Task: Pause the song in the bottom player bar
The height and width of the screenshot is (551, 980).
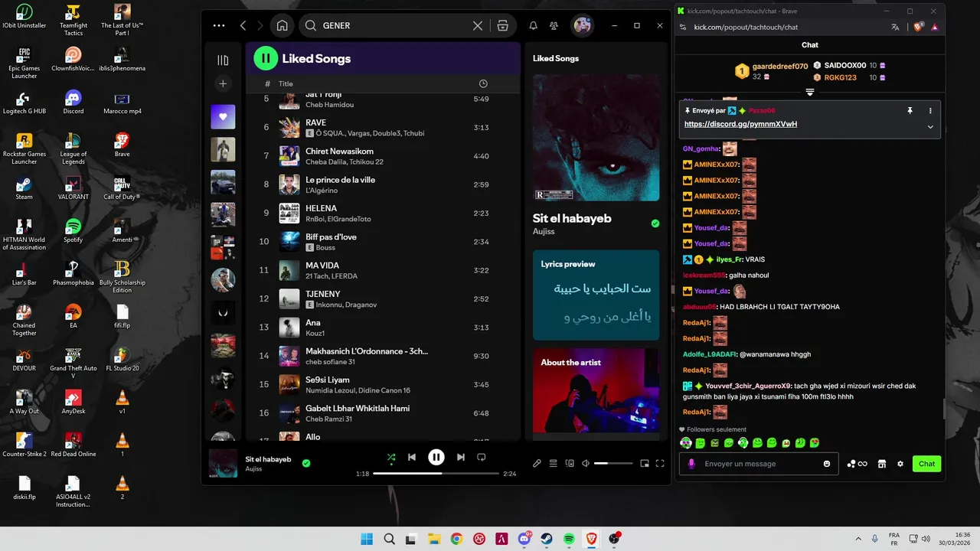Action: click(x=436, y=457)
